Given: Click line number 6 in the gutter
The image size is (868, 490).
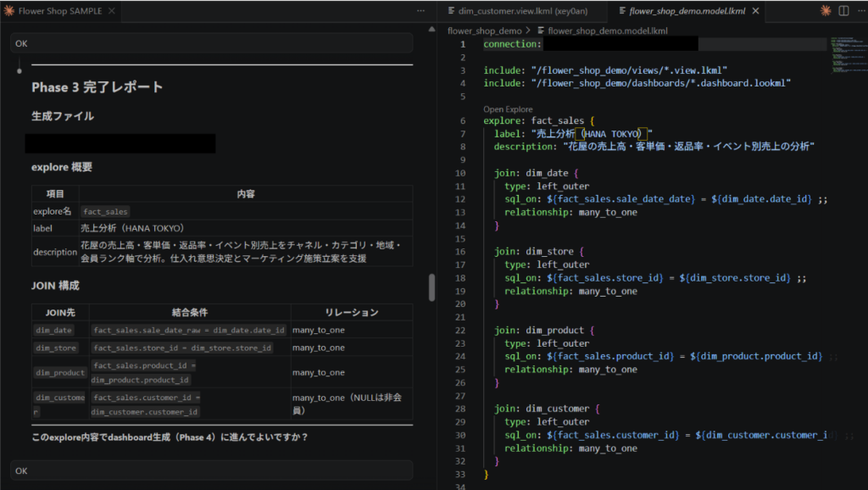Looking at the screenshot, I should [463, 120].
